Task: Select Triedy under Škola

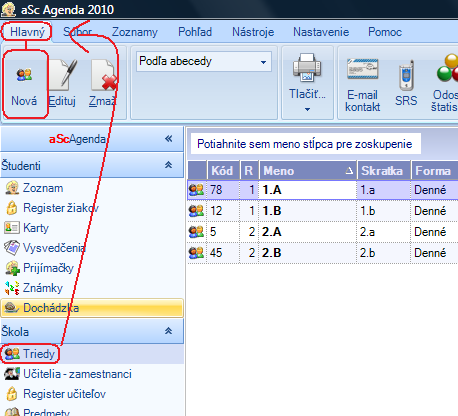Action: click(92, 354)
